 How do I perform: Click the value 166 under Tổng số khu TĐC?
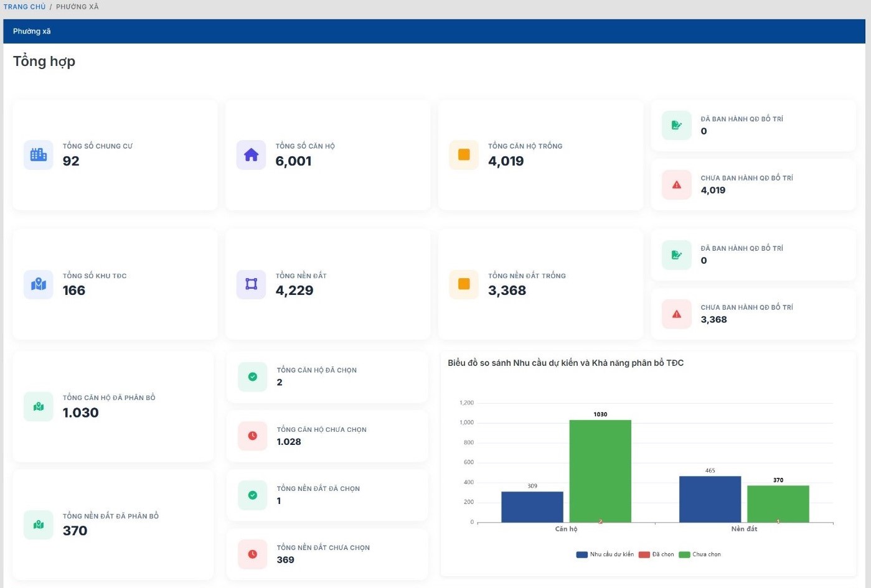pyautogui.click(x=74, y=291)
